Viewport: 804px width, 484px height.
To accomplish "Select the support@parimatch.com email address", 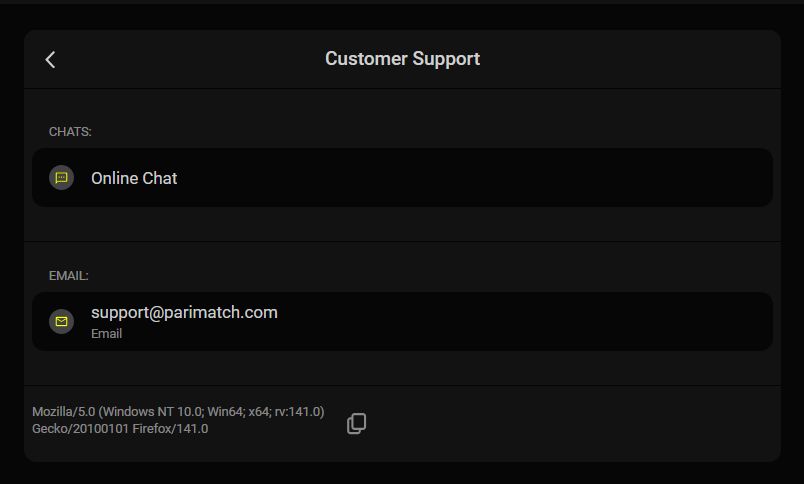I will tap(184, 312).
